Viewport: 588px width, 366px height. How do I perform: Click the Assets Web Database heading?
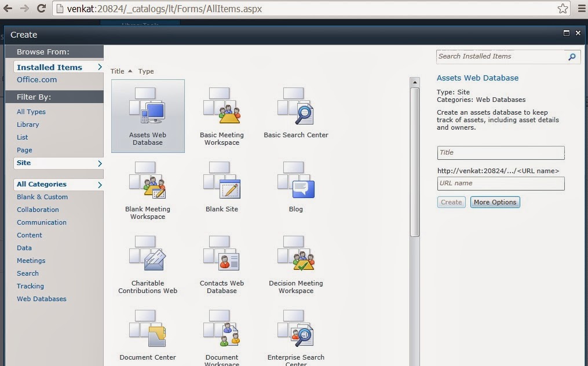477,78
